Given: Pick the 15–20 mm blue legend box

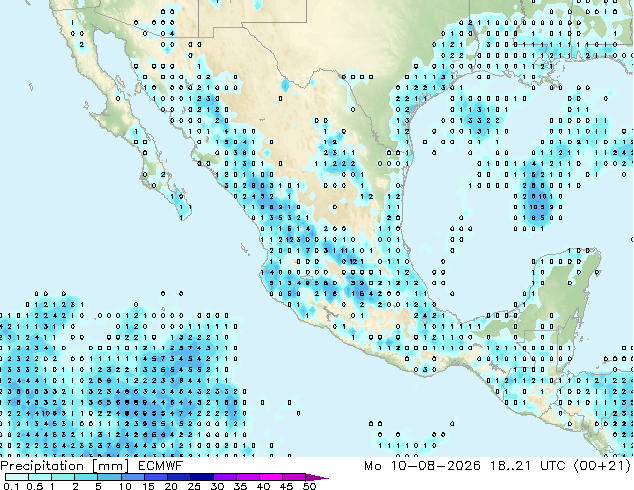Looking at the screenshot, I should coord(156,477).
